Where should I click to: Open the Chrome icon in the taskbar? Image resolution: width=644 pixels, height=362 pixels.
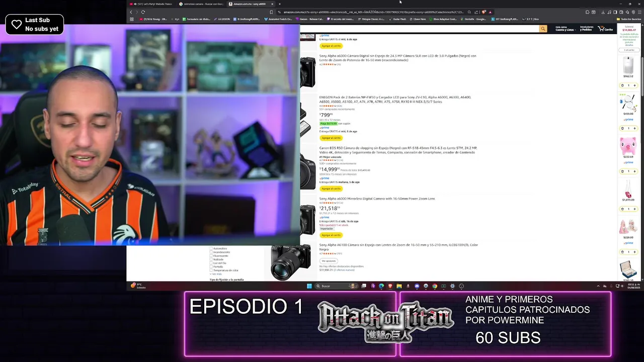pos(435,286)
